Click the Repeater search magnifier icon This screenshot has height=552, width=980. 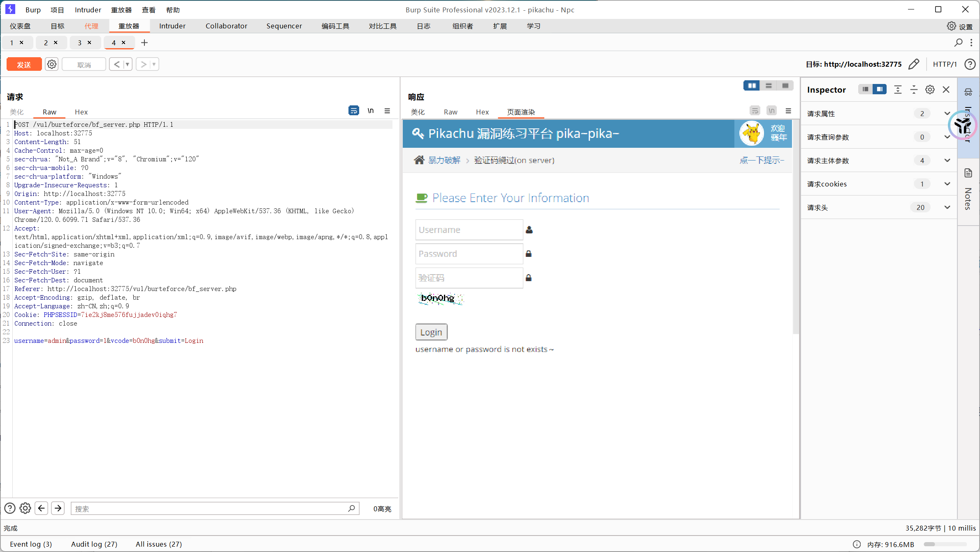[x=958, y=42]
